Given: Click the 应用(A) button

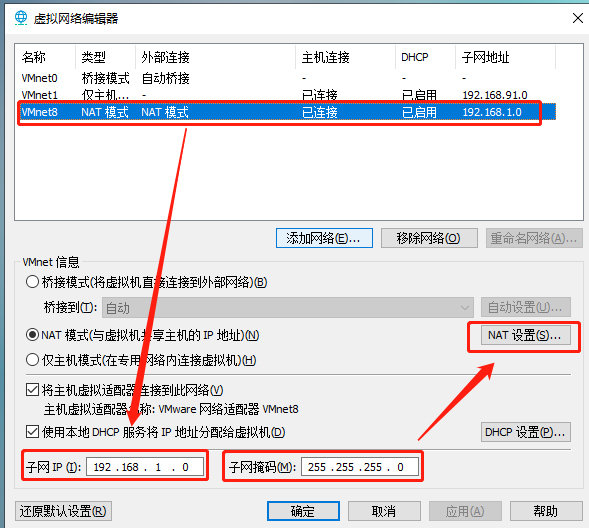Looking at the screenshot, I should coord(465,511).
